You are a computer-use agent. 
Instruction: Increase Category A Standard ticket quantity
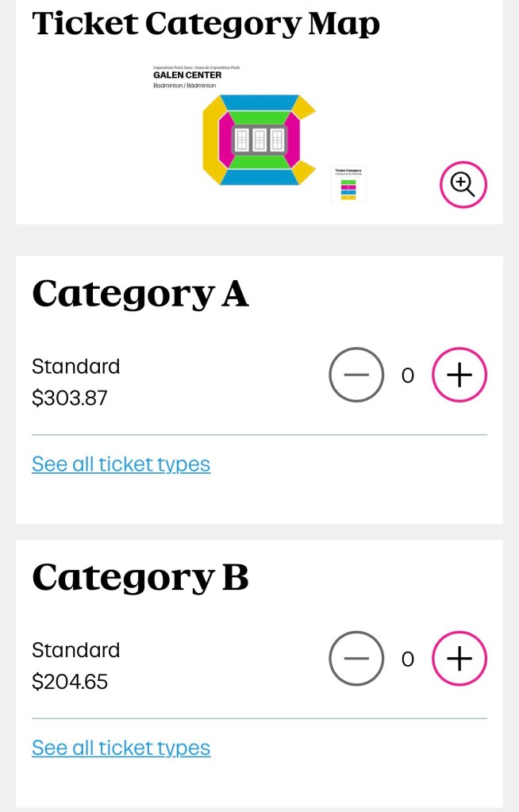coord(459,375)
